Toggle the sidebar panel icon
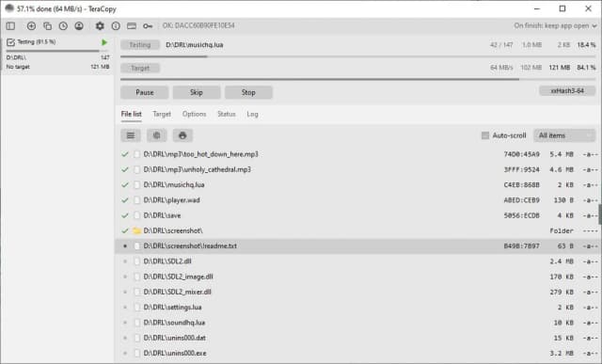This screenshot has height=364, width=602. (x=10, y=25)
